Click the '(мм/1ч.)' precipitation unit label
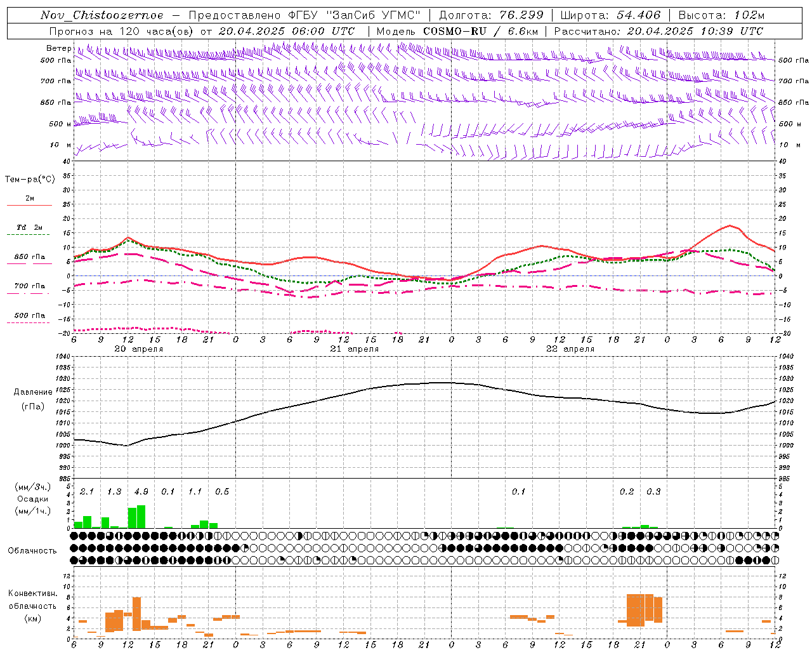Viewport: 812px width, 650px height. [33, 511]
